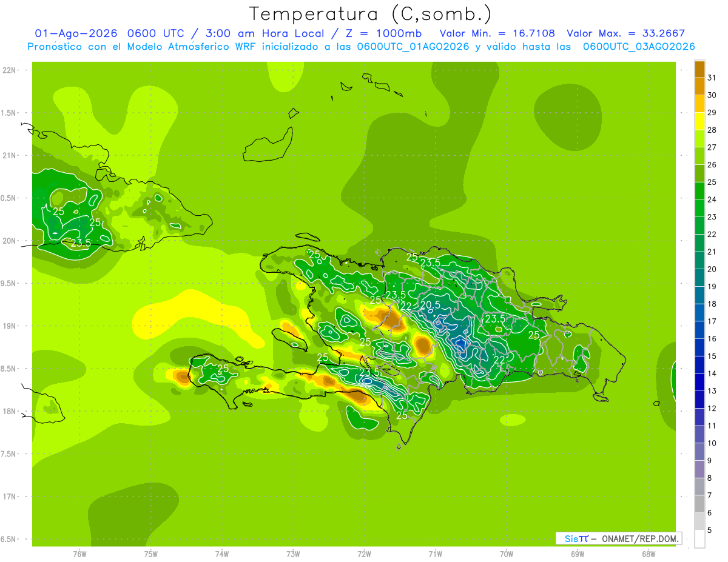Click the "73W" longitude label
This screenshot has height=562, width=728.
click(x=293, y=554)
